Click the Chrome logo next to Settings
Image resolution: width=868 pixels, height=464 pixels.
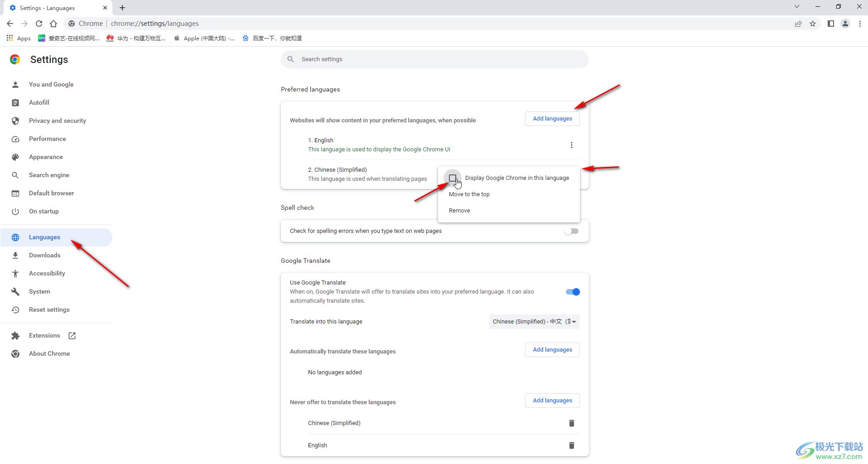coord(15,59)
